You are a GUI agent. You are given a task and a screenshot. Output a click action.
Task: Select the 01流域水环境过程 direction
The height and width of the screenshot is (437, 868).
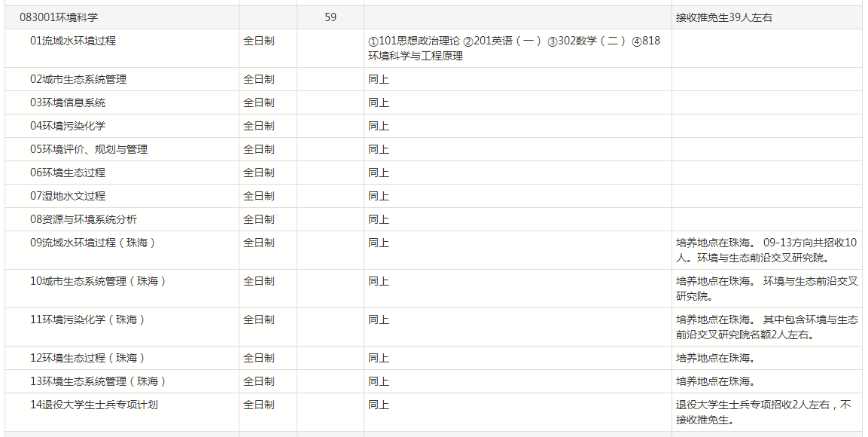(x=73, y=41)
